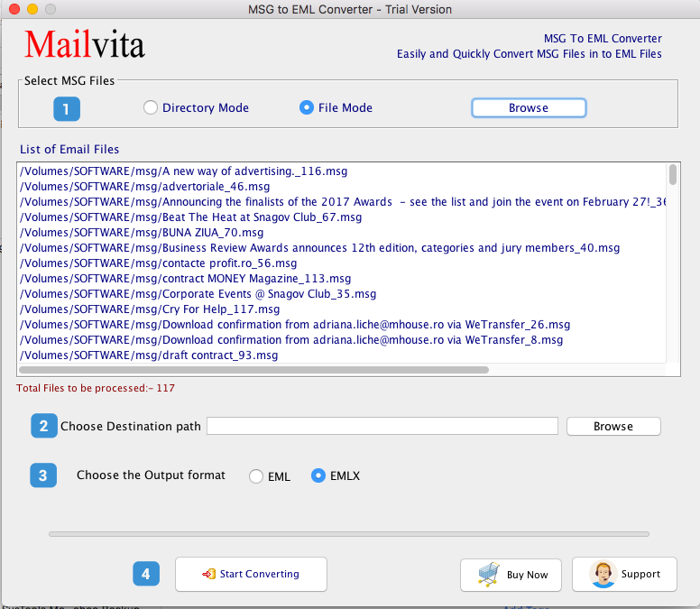This screenshot has width=700, height=609.
Task: Focus the destination path input field
Action: (382, 426)
